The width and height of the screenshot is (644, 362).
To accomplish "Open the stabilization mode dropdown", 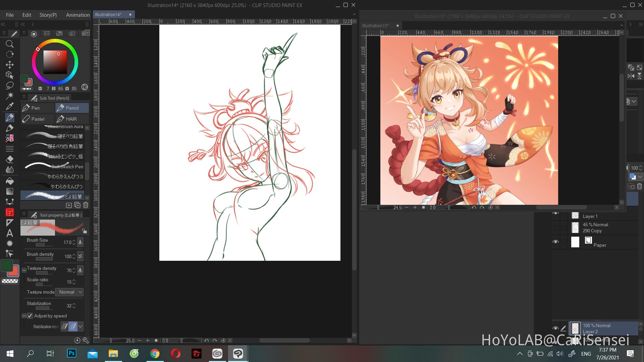I will click(80, 326).
